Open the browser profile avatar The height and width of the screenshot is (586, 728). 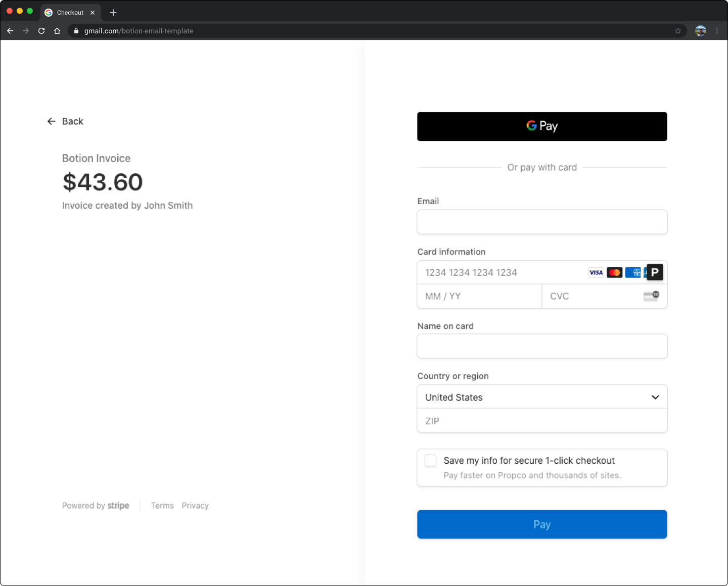pos(700,31)
